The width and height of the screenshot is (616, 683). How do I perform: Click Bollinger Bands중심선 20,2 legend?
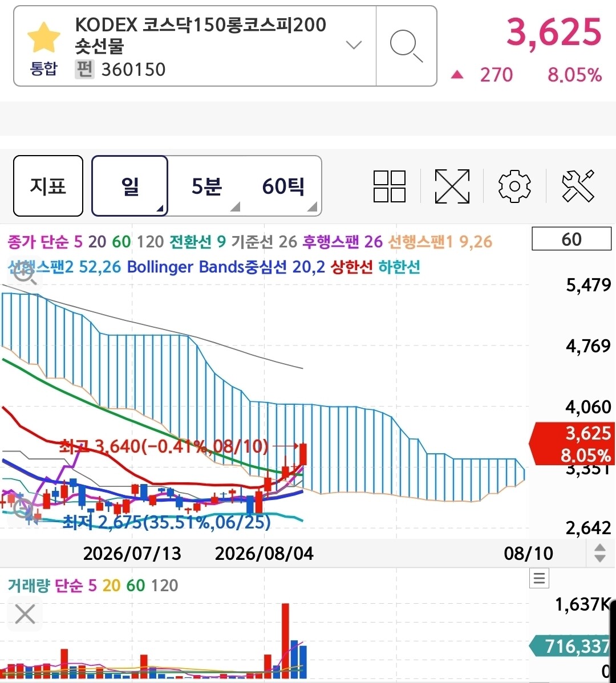tap(226, 267)
